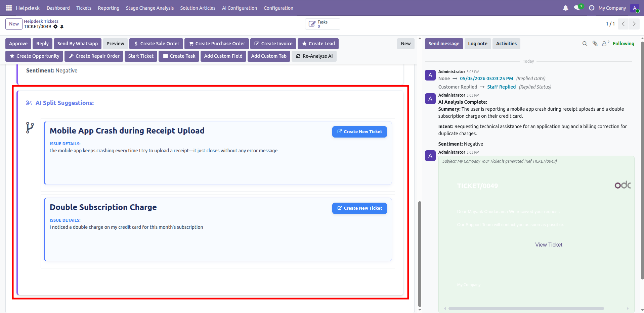Click Create Repair Order
This screenshot has height=313, width=644.
pyautogui.click(x=94, y=56)
